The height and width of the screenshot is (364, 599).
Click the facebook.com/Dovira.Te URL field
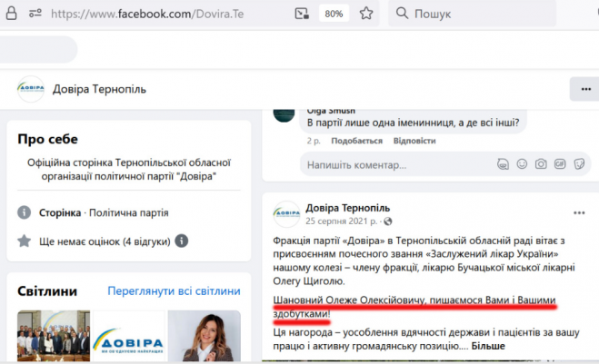point(147,14)
